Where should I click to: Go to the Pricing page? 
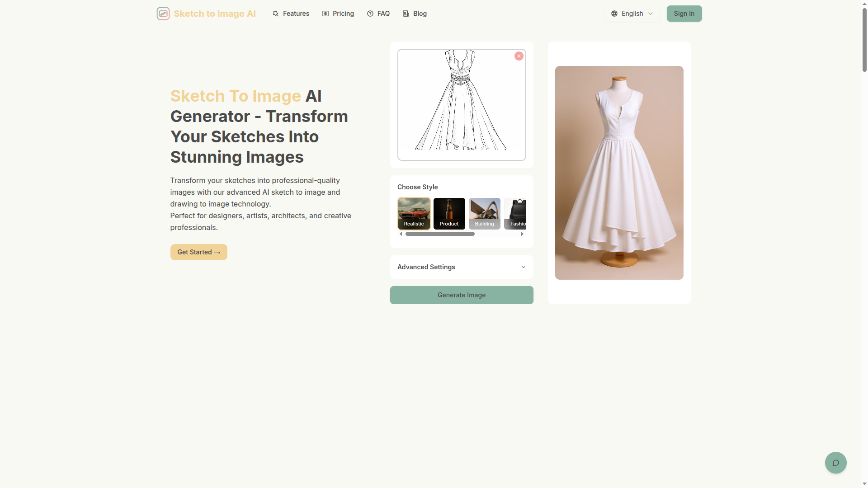tap(338, 14)
